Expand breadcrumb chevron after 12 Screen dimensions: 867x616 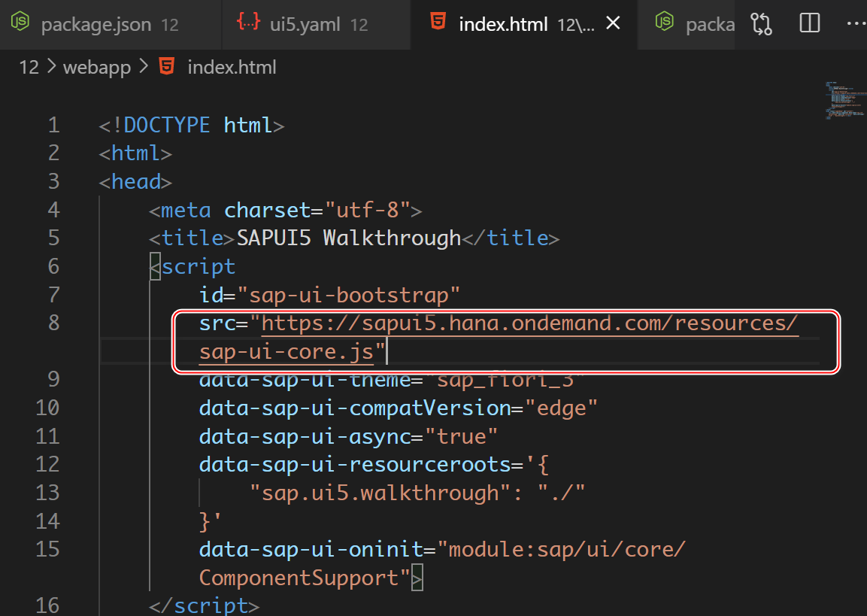(51, 66)
